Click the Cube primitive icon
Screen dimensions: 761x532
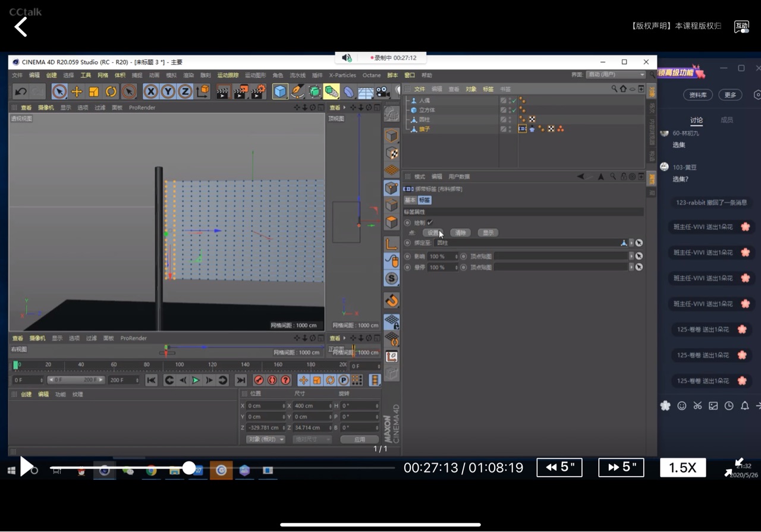[280, 92]
